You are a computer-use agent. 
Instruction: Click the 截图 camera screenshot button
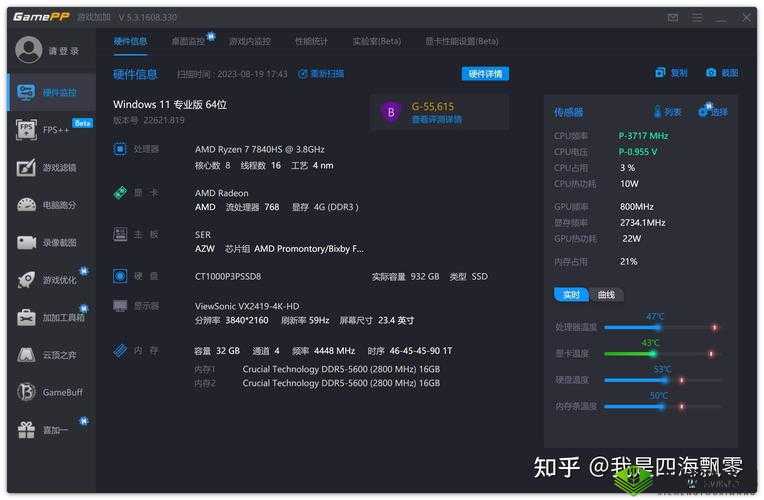pos(722,73)
